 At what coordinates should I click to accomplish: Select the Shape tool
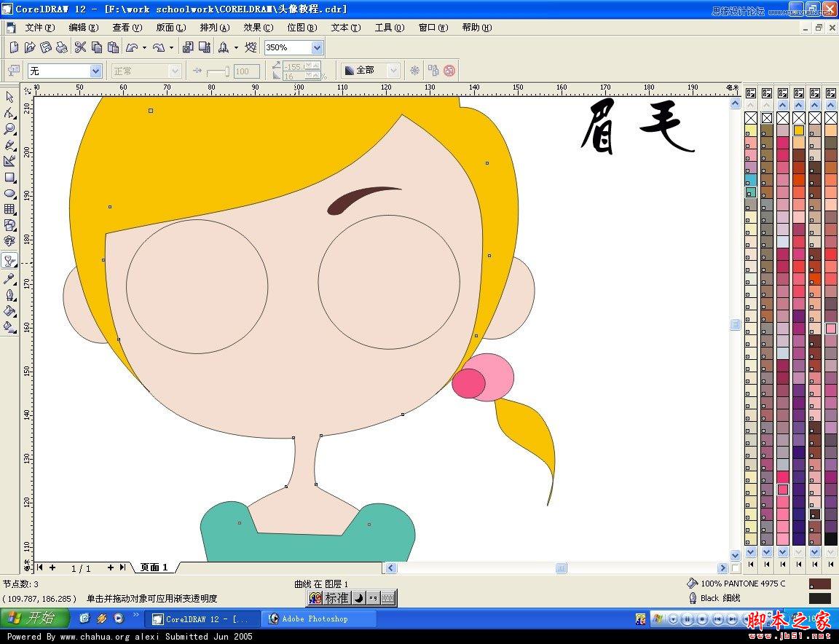pos(10,113)
